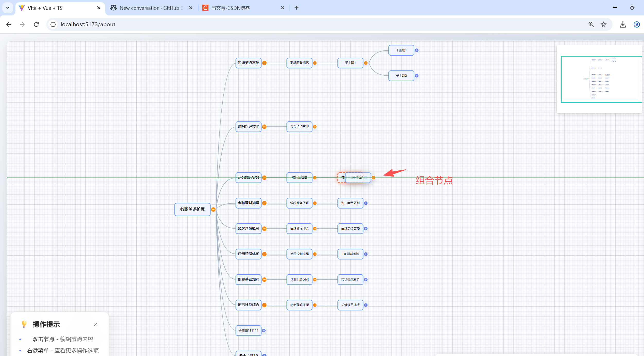Toggle collapse on 旅行前准备 node
The height and width of the screenshot is (356, 644).
315,178
